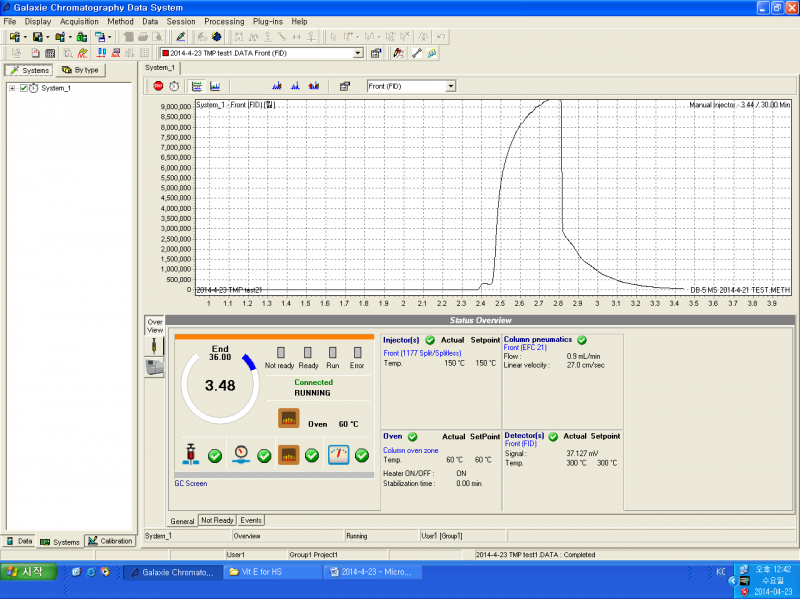
Task: Click the stopwatch icon beside Stop
Action: click(x=174, y=86)
